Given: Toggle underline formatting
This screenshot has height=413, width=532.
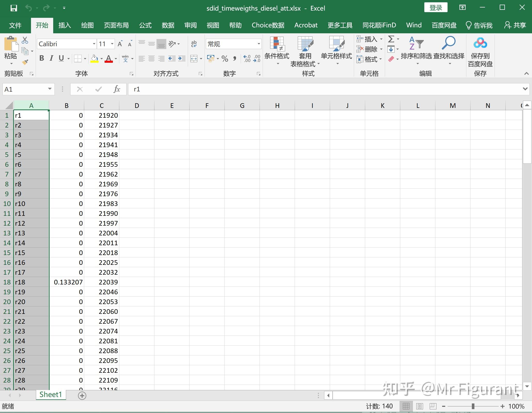Looking at the screenshot, I should pos(61,58).
